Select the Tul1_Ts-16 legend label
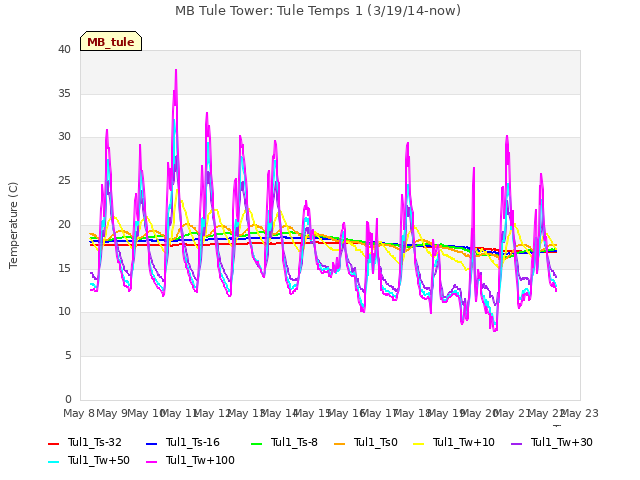This screenshot has width=640, height=480. [193, 442]
